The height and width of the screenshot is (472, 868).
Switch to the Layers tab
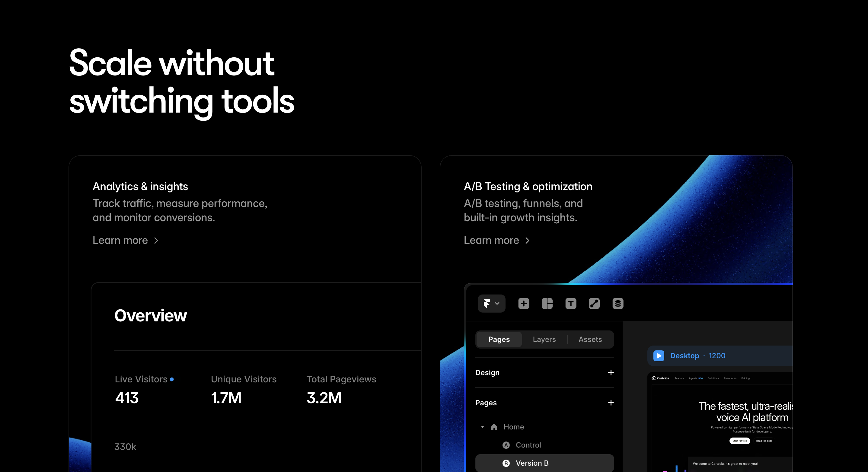coord(544,339)
